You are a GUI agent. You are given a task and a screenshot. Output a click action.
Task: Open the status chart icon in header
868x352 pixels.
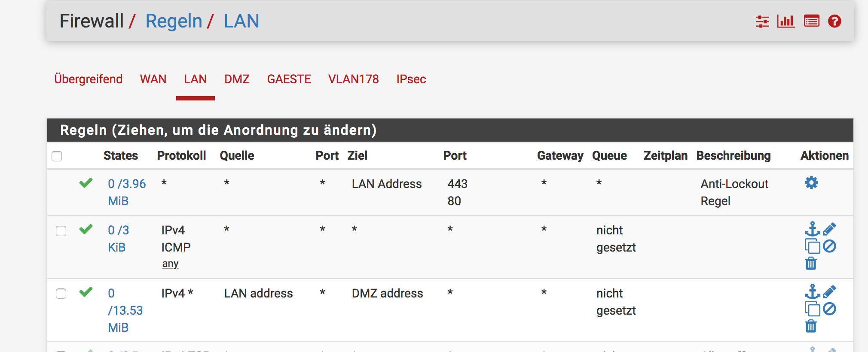(786, 21)
